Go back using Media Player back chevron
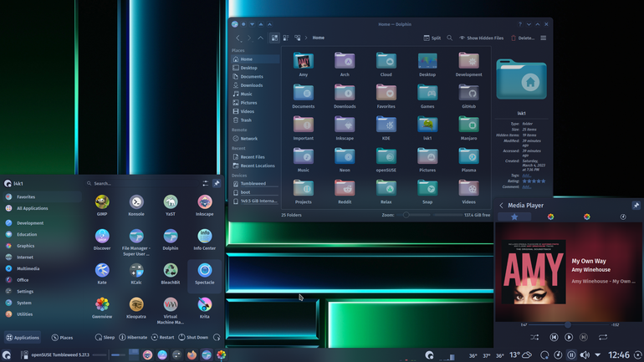 pyautogui.click(x=502, y=205)
